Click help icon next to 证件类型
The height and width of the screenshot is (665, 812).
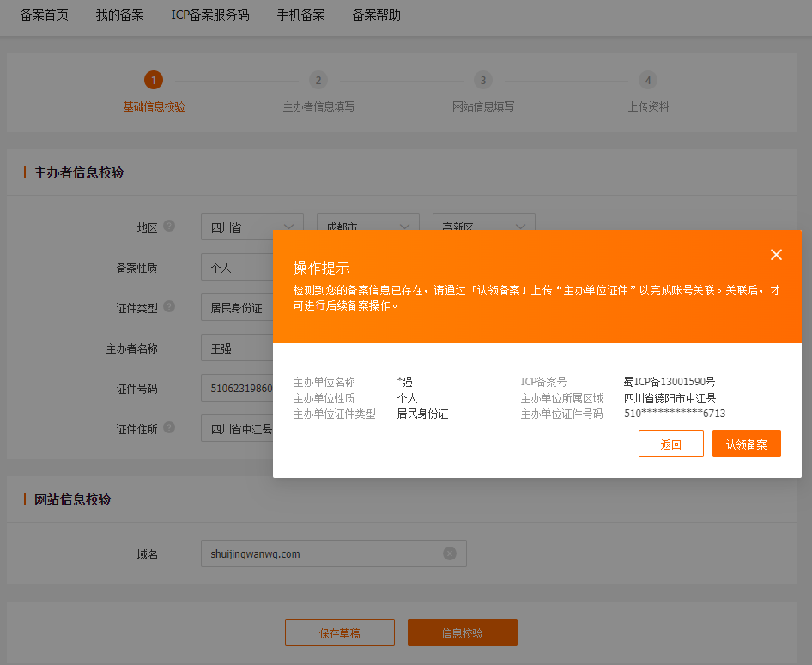tap(169, 306)
